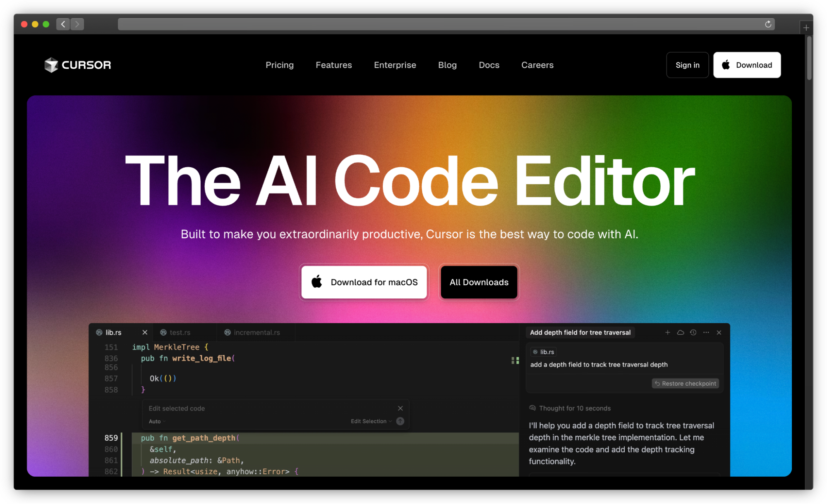Screen dimensions: 827x504
Task: Click the Edit selected code input field
Action: coord(265,408)
